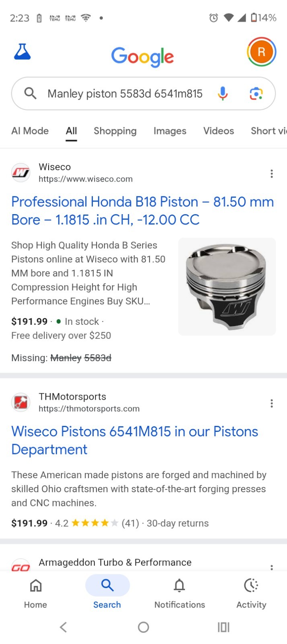
Task: Select the Images tab
Action: 170,131
